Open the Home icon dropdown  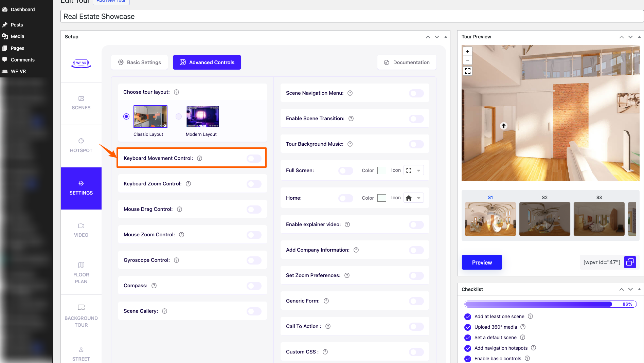418,198
